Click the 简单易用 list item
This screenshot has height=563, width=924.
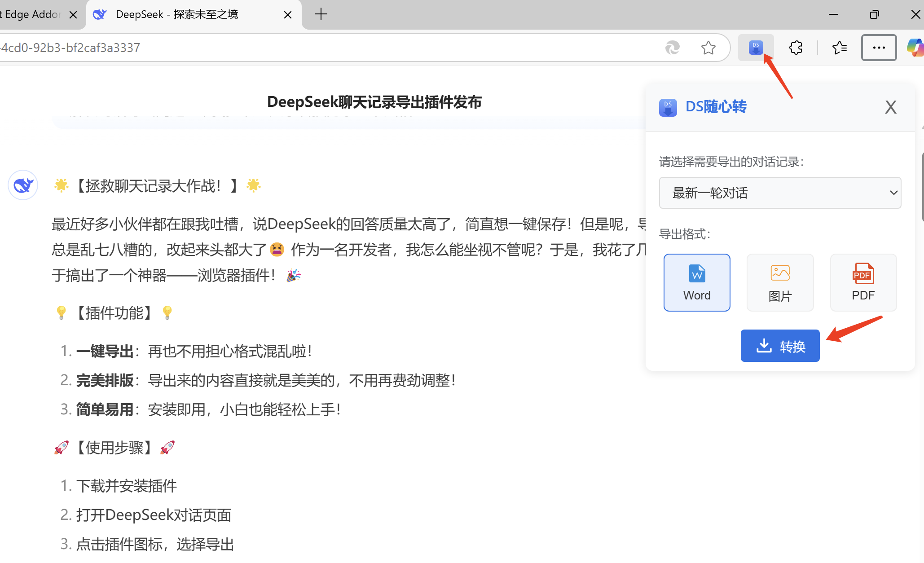click(x=201, y=409)
